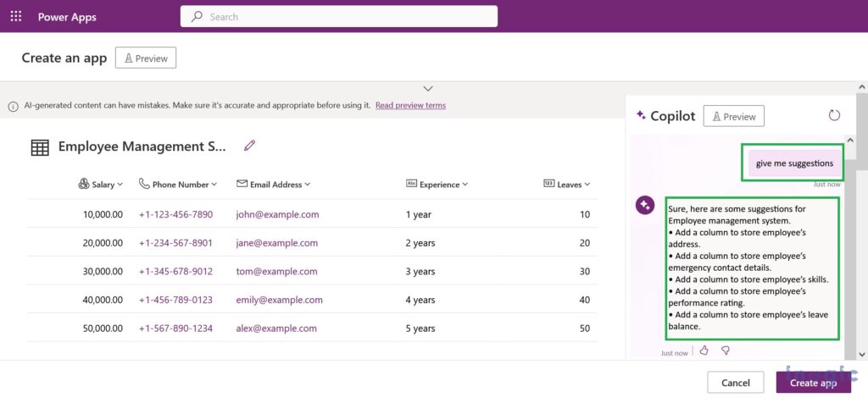Select the 4 years experience cell
The width and height of the screenshot is (868, 403).
(x=420, y=301)
